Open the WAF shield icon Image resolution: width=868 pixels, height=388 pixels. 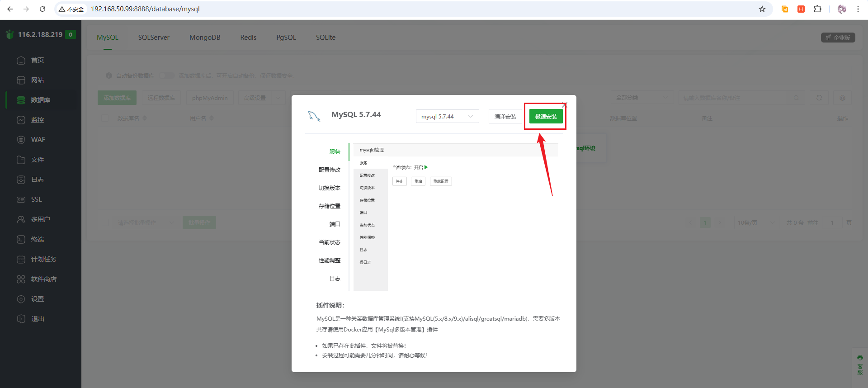coord(21,140)
